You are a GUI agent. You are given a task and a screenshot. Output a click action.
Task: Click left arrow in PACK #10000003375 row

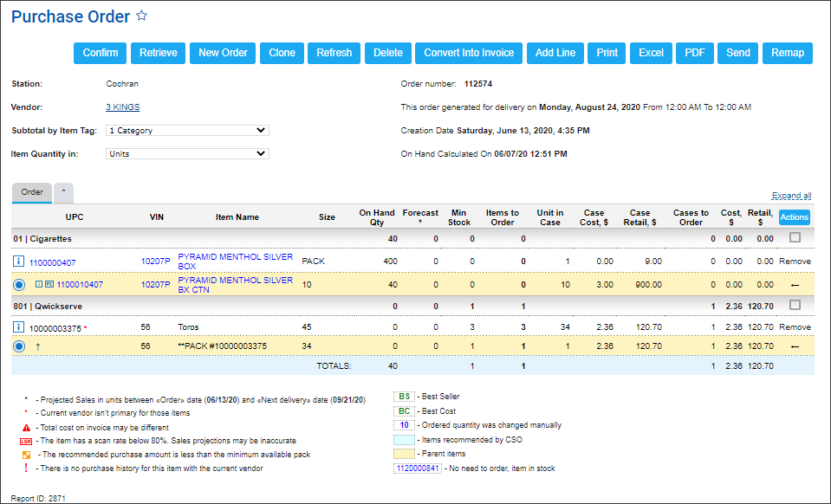pos(795,346)
